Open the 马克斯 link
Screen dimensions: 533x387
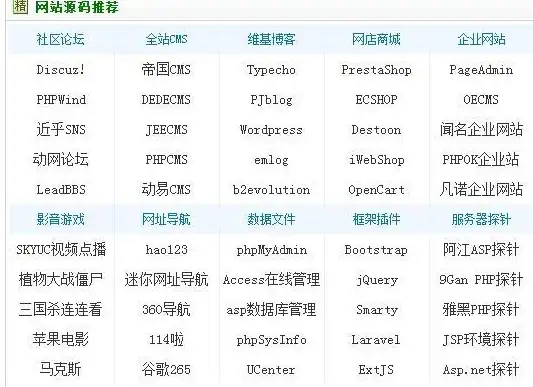point(61,369)
